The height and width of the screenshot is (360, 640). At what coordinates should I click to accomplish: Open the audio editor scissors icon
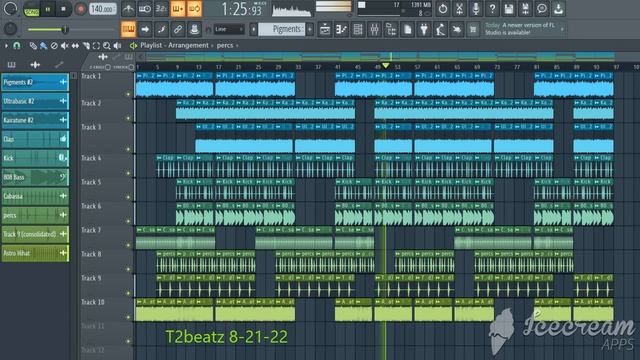(x=460, y=9)
